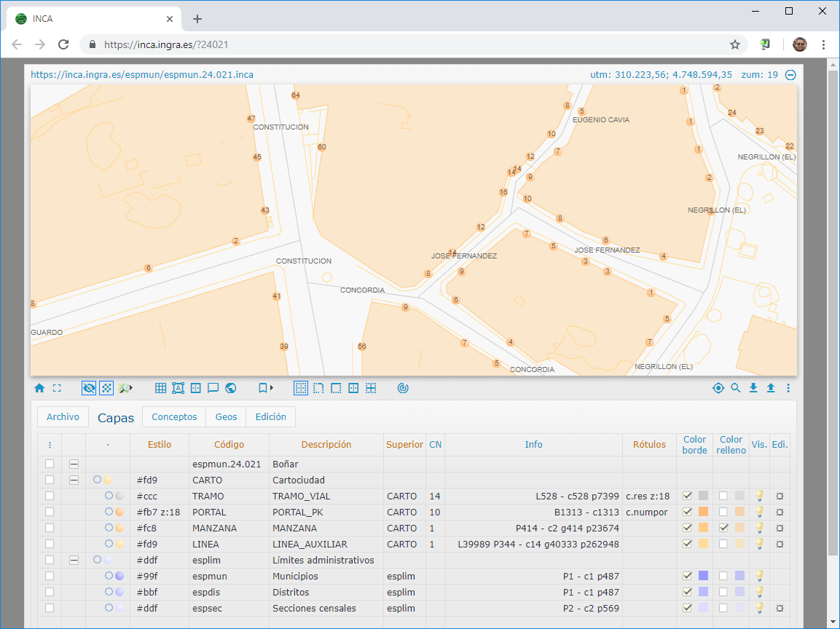Click the download arrow icon in toolbar

pos(753,388)
